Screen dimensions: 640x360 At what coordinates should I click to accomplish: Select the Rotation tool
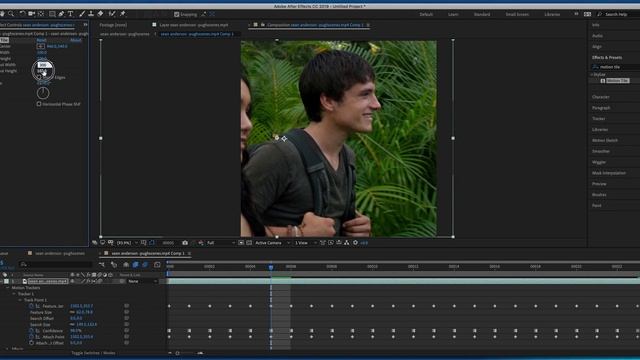tap(22, 14)
